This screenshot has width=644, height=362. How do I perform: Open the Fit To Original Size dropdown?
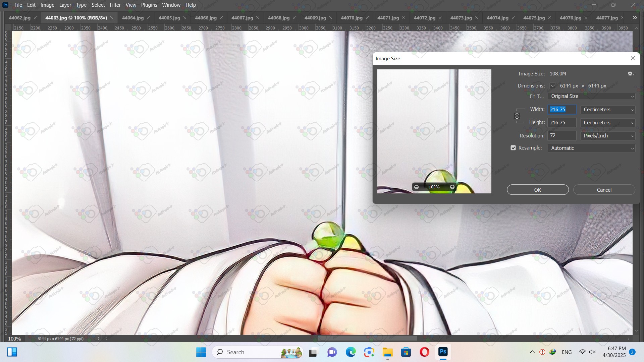point(592,96)
